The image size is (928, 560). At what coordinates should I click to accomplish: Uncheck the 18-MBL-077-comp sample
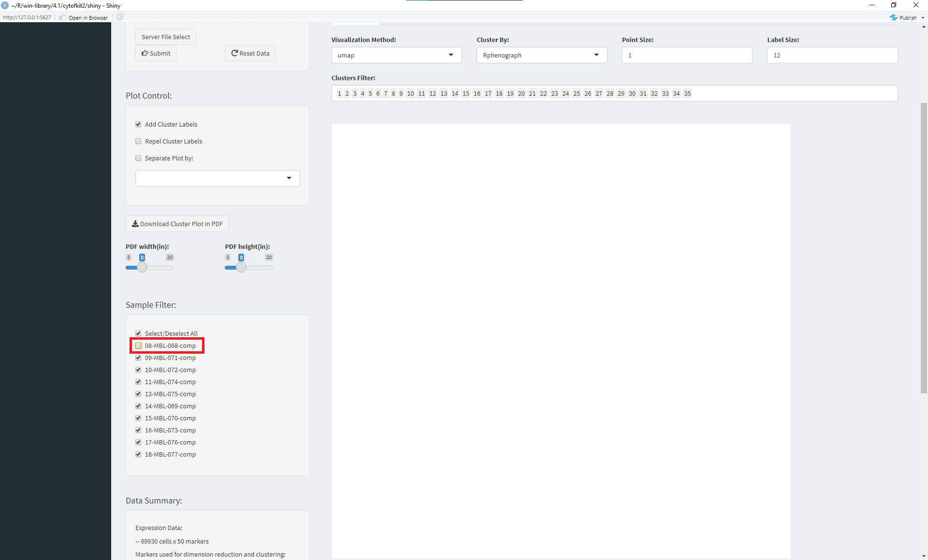pos(138,454)
